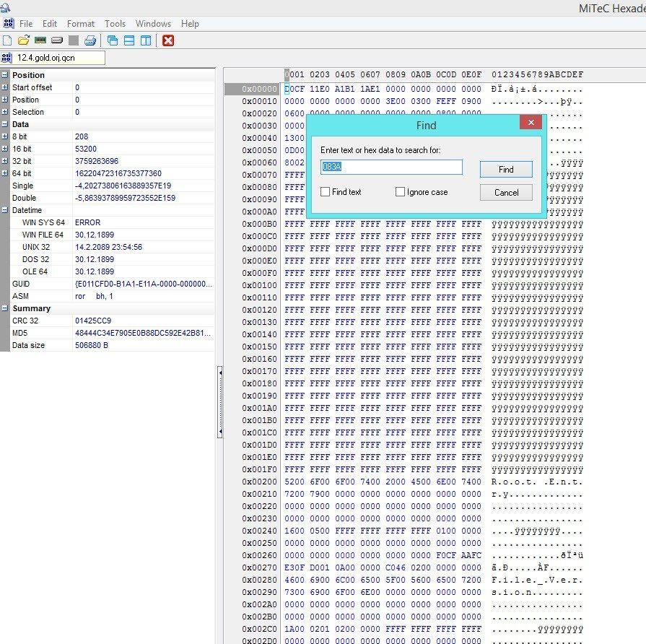This screenshot has width=646, height=644.
Task: Open the Tools menu
Action: (115, 24)
